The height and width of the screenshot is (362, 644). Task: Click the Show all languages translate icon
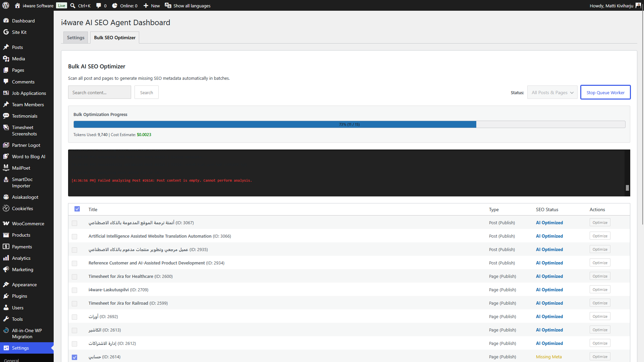[x=168, y=5]
